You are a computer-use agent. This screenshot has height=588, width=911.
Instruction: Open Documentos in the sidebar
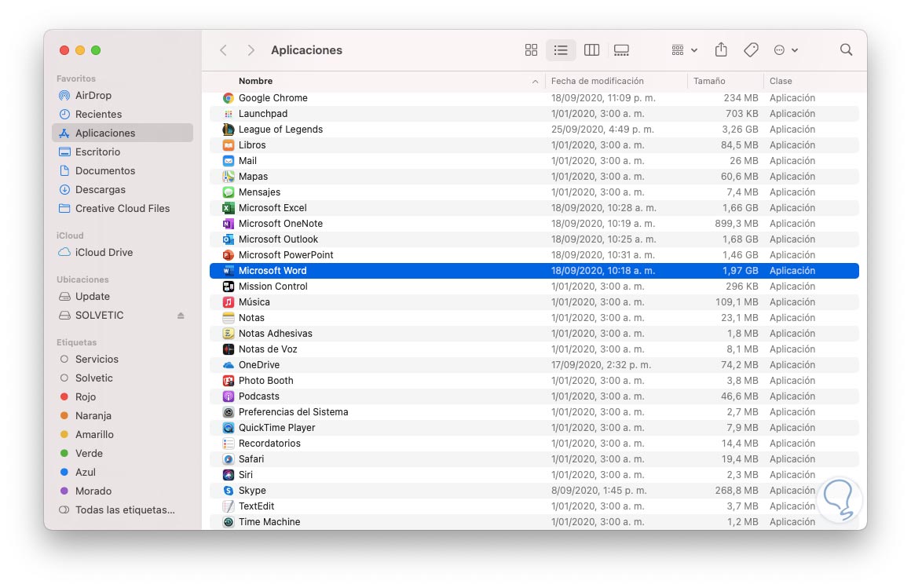tap(123, 171)
